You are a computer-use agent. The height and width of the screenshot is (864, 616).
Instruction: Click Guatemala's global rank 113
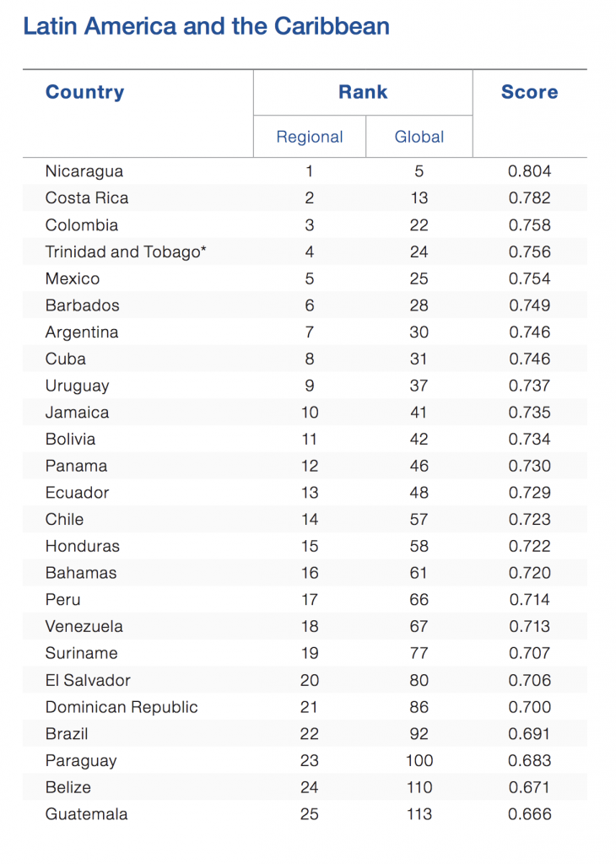[x=419, y=814]
